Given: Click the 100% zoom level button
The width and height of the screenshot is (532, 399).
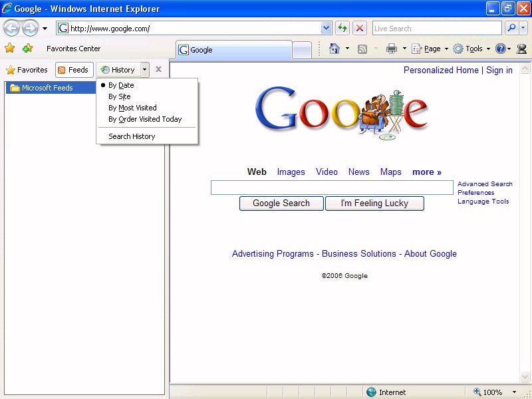Looking at the screenshot, I should pos(488,392).
